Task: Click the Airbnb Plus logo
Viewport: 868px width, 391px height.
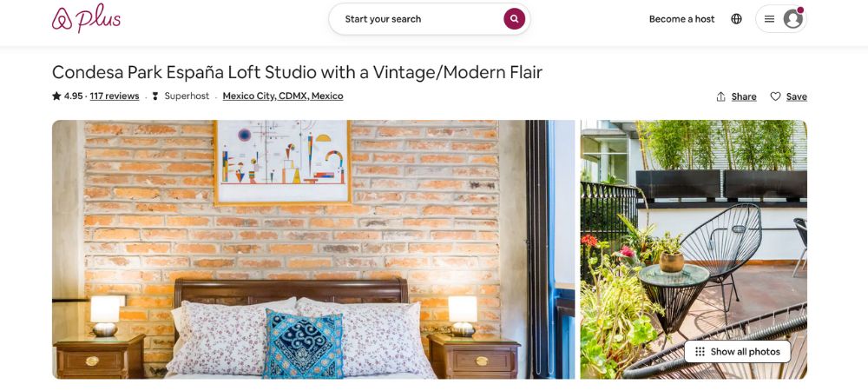Action: click(86, 18)
